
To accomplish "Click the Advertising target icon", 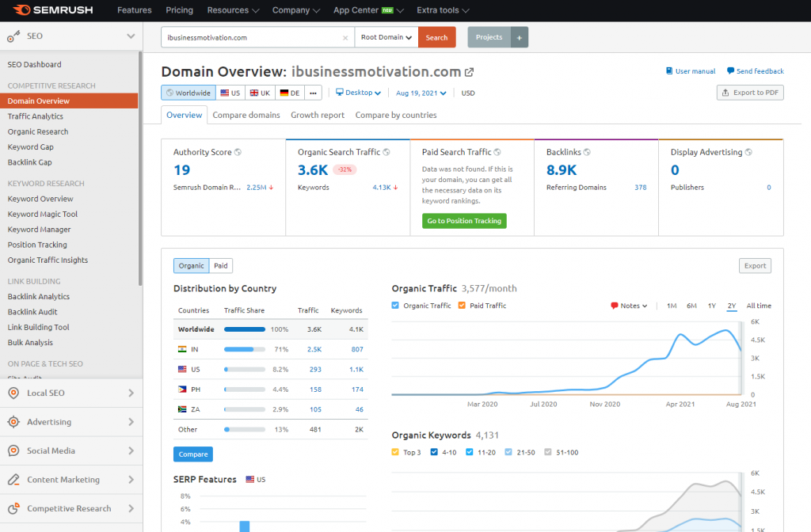I will coord(14,422).
